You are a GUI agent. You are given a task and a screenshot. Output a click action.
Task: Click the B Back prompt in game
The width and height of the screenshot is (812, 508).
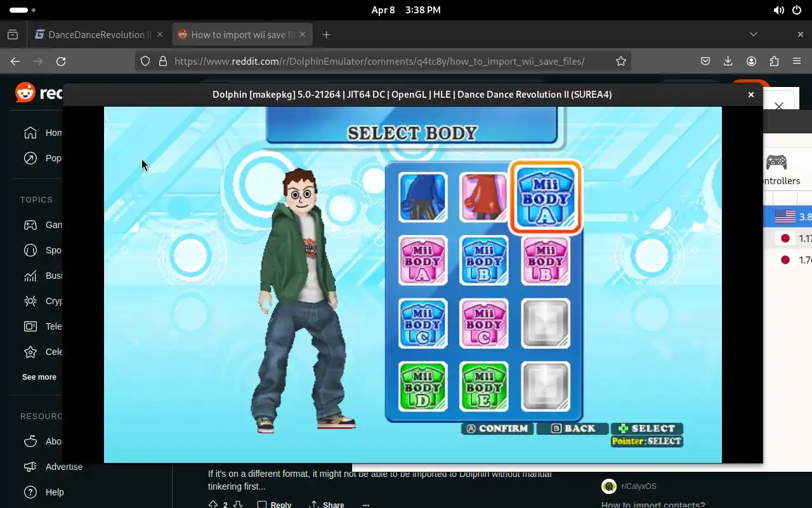pyautogui.click(x=572, y=429)
